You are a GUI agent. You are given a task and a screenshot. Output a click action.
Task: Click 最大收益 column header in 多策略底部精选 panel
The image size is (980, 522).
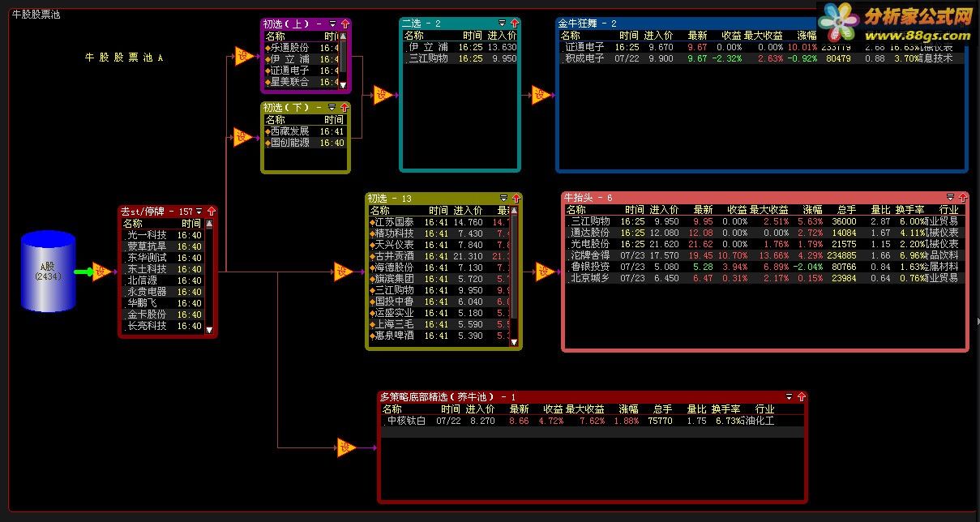click(584, 409)
